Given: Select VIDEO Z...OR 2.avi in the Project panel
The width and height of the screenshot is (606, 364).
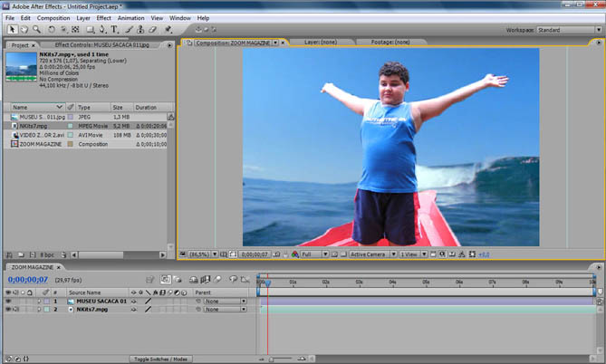Looking at the screenshot, I should pos(40,135).
